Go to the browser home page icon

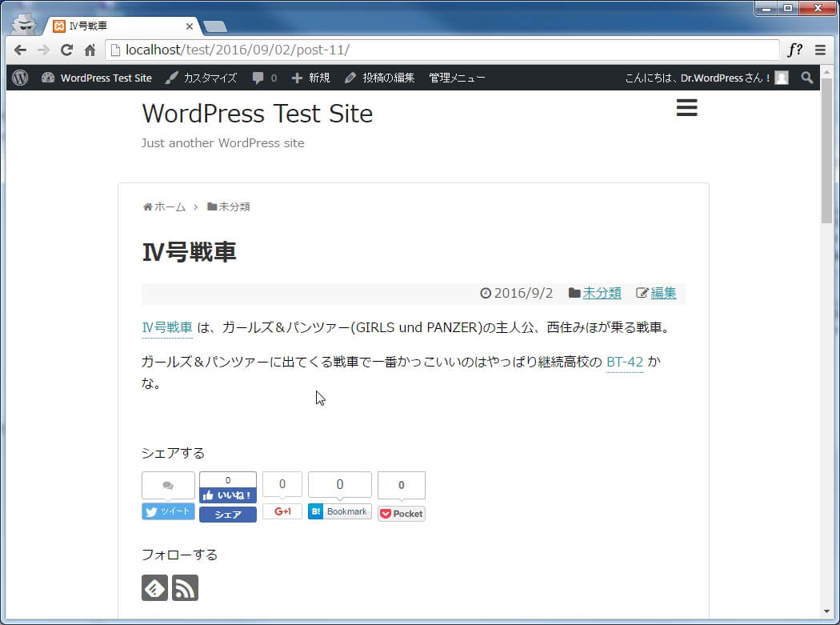90,50
